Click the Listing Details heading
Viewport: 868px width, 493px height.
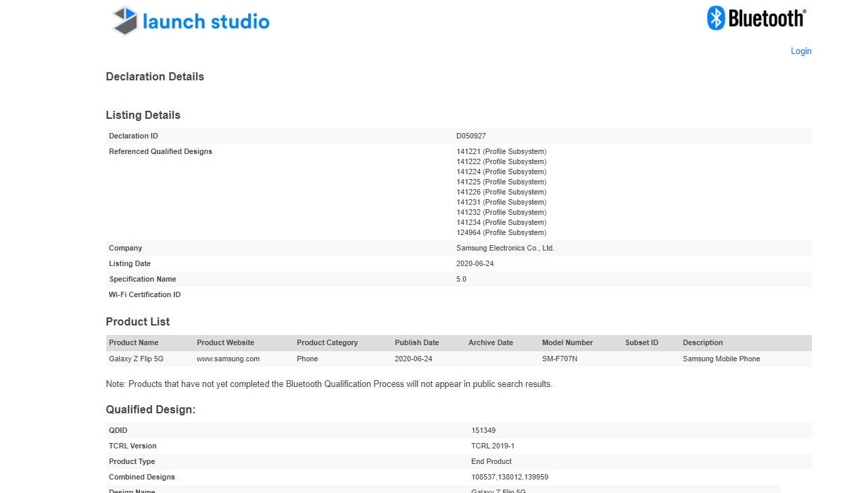point(143,115)
